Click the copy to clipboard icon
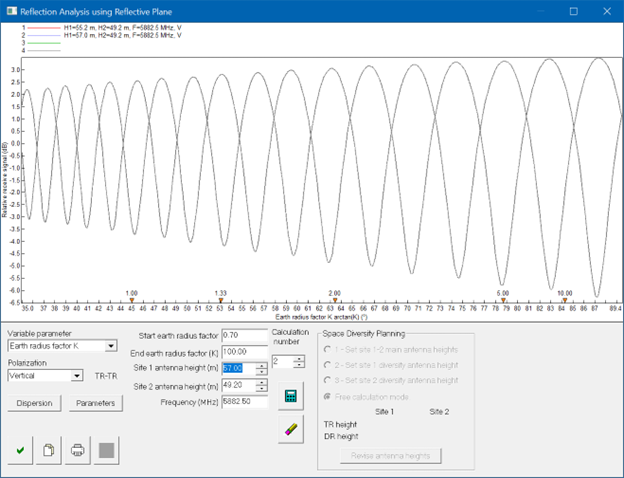This screenshot has height=478, width=624. coord(49,451)
